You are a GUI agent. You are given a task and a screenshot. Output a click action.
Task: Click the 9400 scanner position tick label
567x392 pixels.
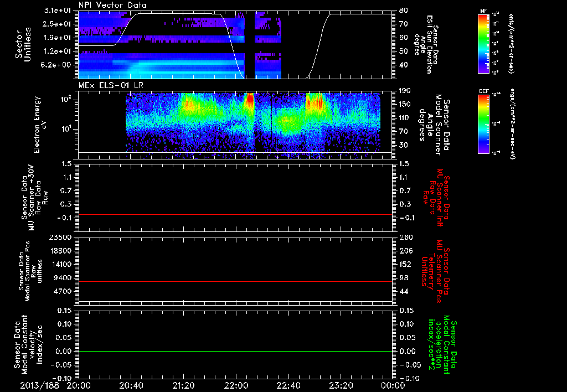pos(62,278)
